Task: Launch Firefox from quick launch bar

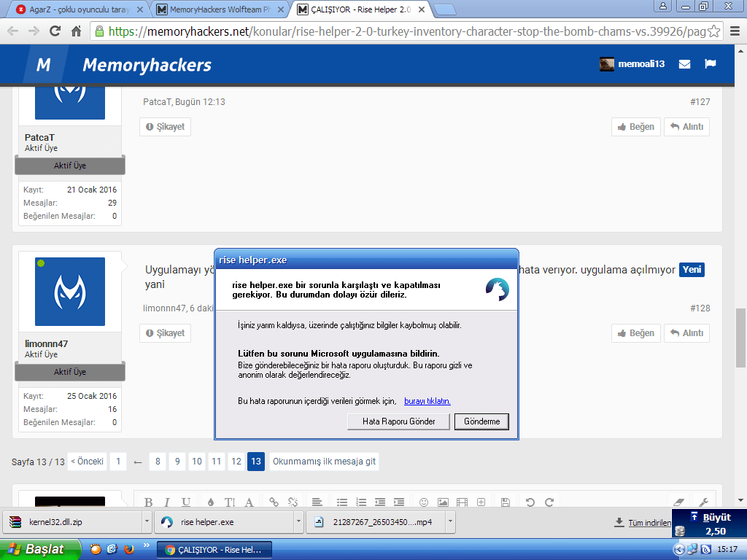Action: tap(128, 550)
